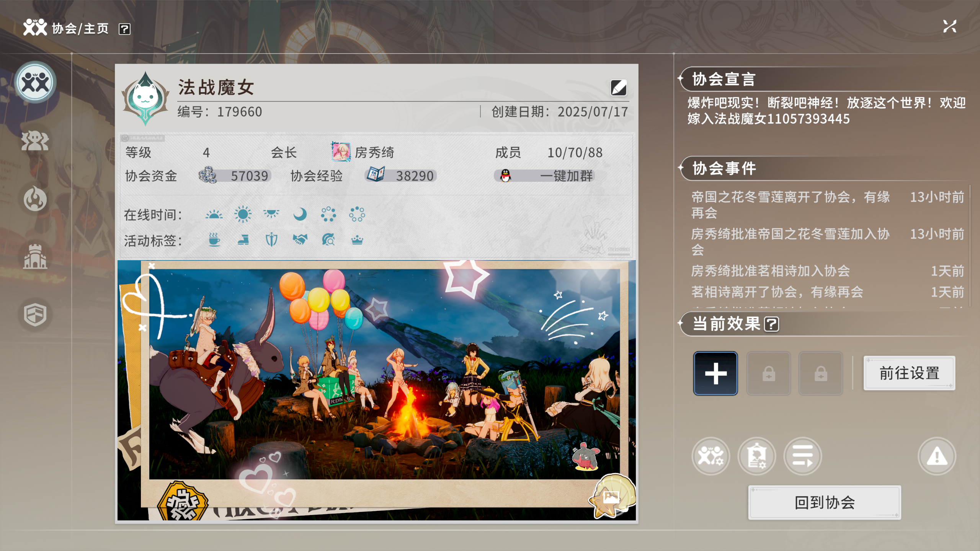
Task: Click the edit pencil icon beside guild name
Action: pyautogui.click(x=618, y=88)
